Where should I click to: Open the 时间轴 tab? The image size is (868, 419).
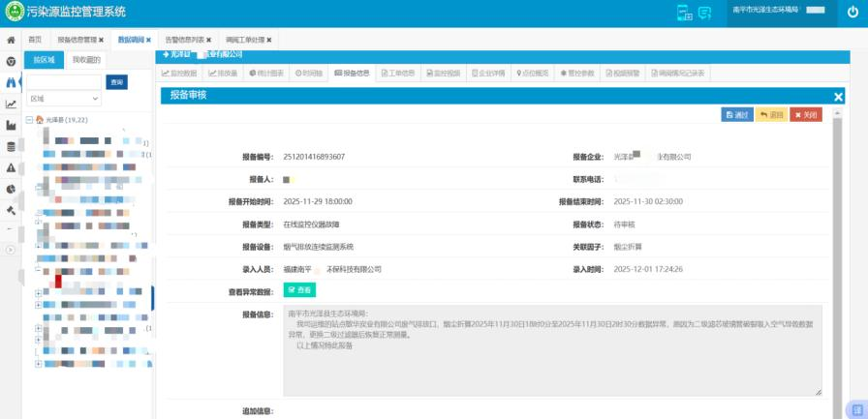[x=309, y=73]
